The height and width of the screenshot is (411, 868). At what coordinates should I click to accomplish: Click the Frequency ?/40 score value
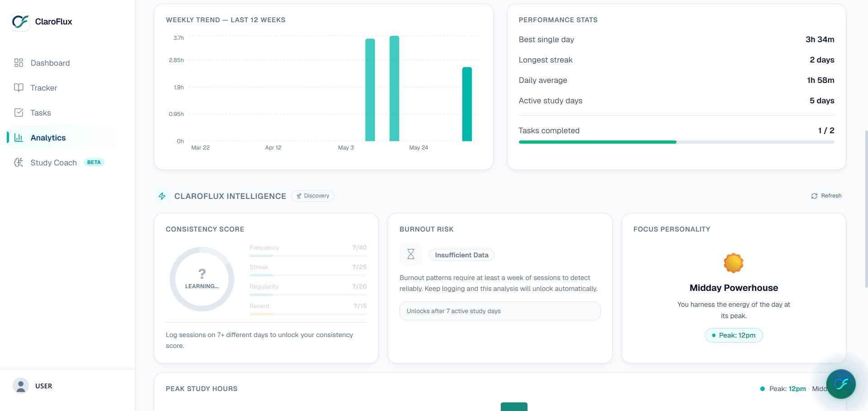click(x=360, y=247)
